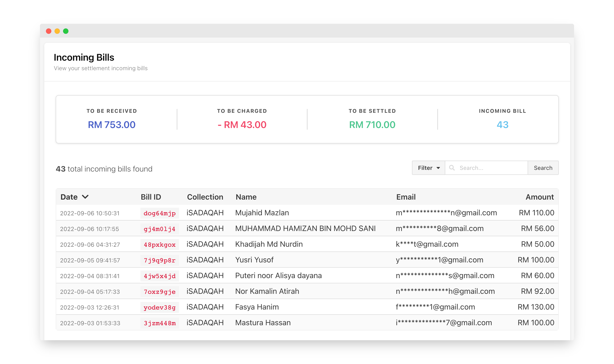Open bill ID 4jw5x4jd
This screenshot has width=614, height=364.
pyautogui.click(x=159, y=276)
